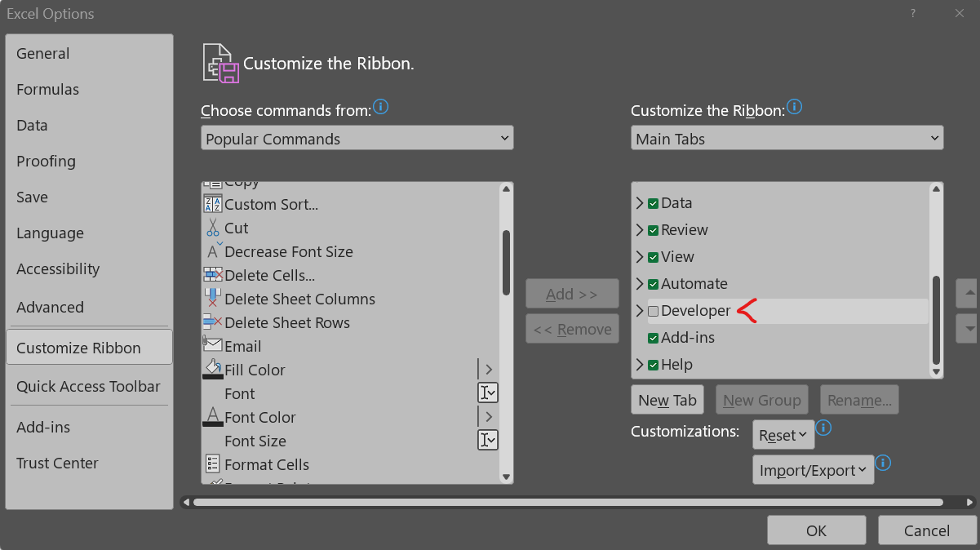
Task: Click the << Remove button
Action: pyautogui.click(x=572, y=330)
